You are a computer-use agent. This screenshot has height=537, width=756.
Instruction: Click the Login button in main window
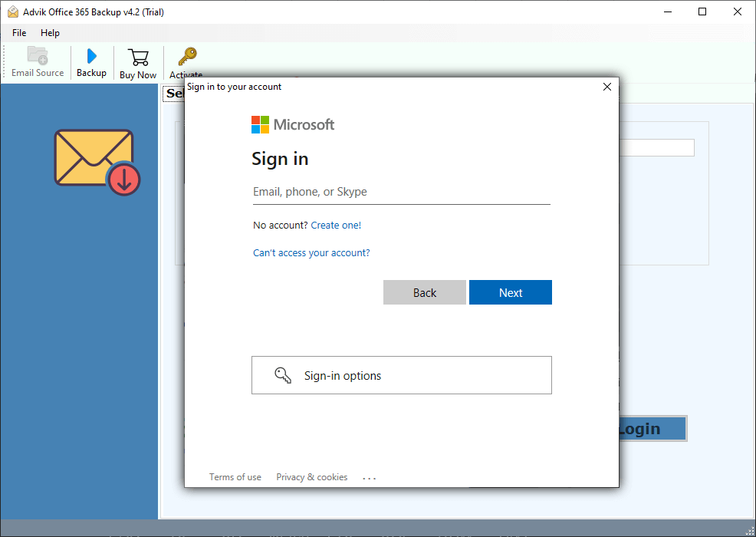coord(652,429)
